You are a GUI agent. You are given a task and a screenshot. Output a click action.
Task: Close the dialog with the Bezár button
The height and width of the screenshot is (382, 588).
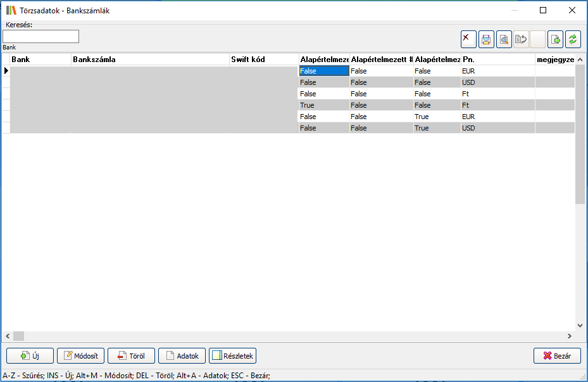click(557, 356)
